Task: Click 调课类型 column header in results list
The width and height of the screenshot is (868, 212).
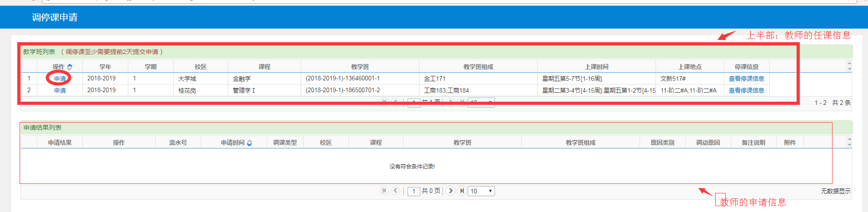Action: [x=285, y=143]
